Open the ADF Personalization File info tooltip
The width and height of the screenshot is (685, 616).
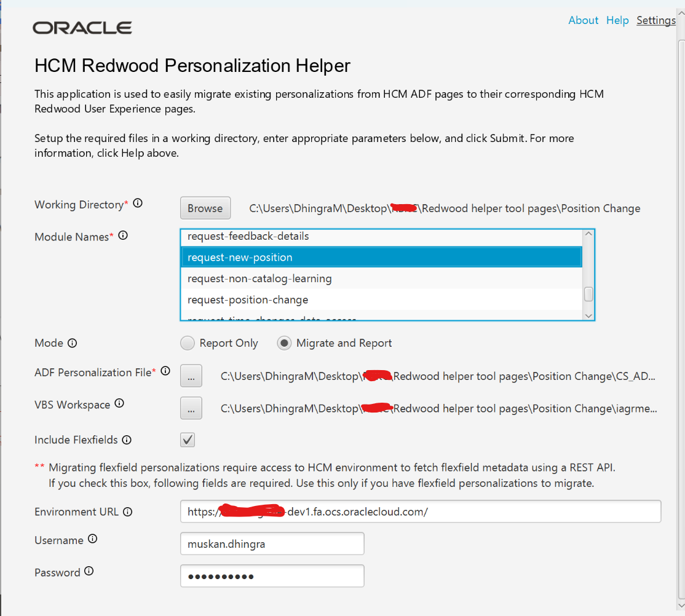click(165, 371)
